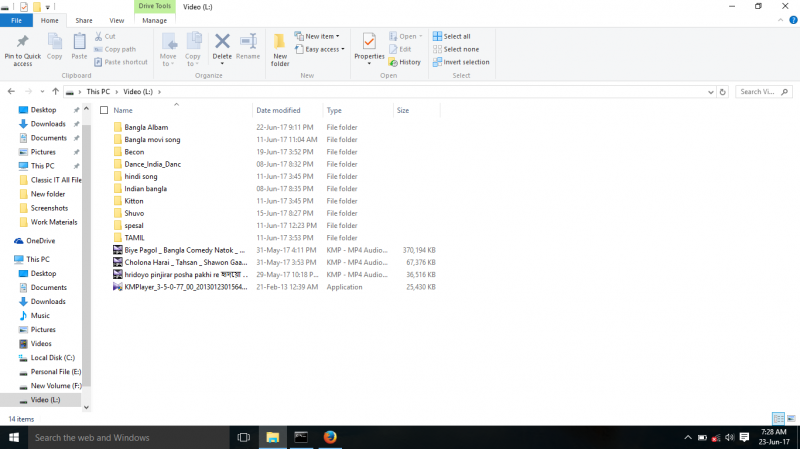Click Paste shortcut command
This screenshot has height=449, width=800.
121,62
